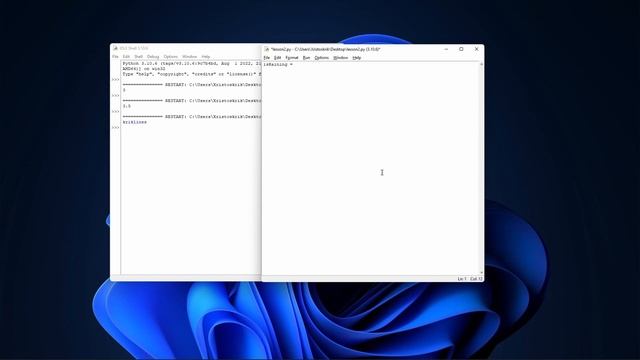Click the editor scrollbar up arrow
This screenshot has width=640, height=360.
pos(482,64)
